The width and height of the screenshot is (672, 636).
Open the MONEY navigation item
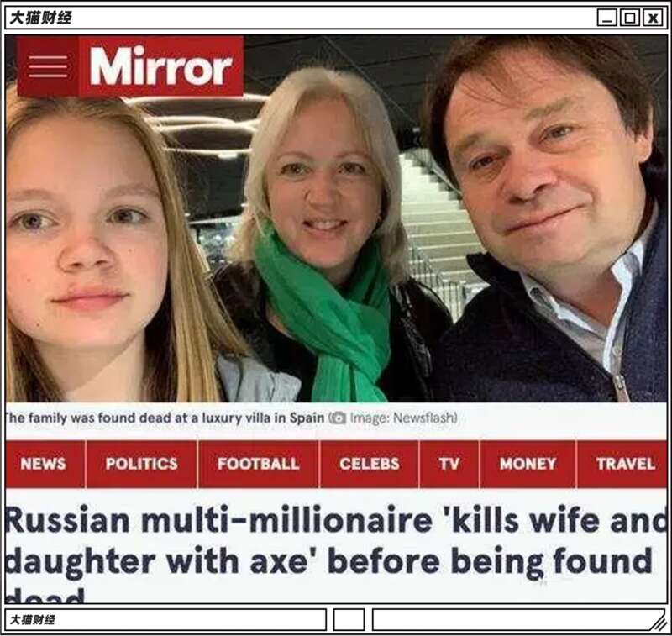pyautogui.click(x=528, y=464)
